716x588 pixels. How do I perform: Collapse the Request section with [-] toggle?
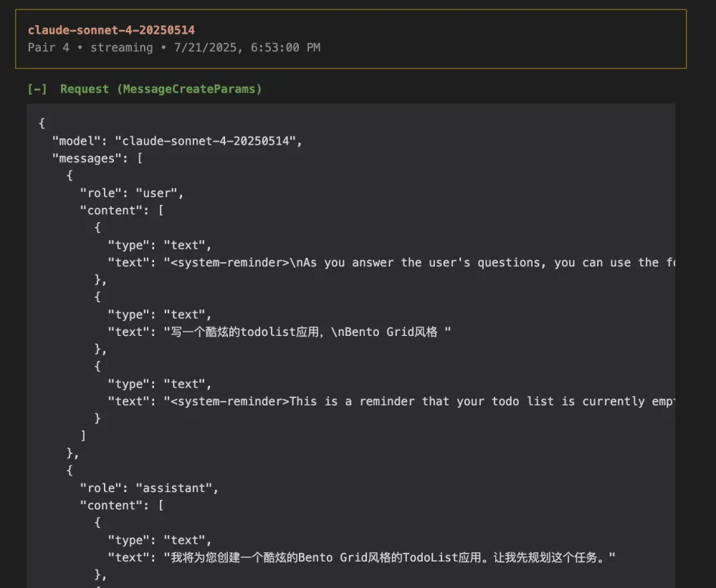tap(37, 89)
